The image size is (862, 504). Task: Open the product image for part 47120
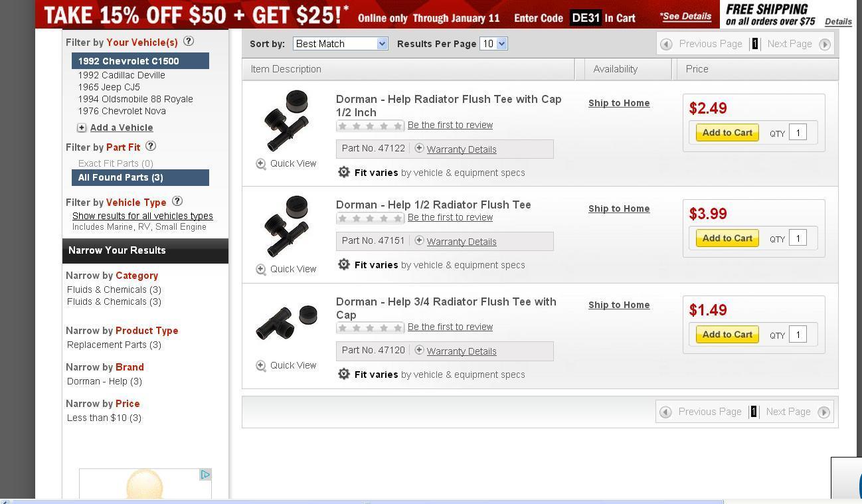287,323
